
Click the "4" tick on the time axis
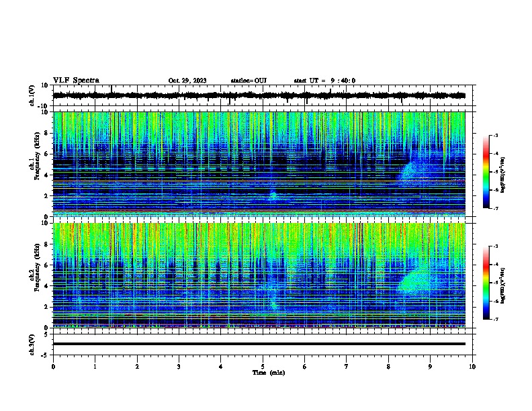(x=221, y=367)
